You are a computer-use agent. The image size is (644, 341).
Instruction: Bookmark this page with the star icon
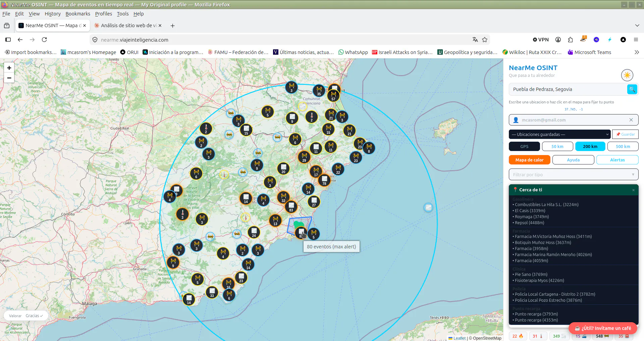[x=485, y=40]
